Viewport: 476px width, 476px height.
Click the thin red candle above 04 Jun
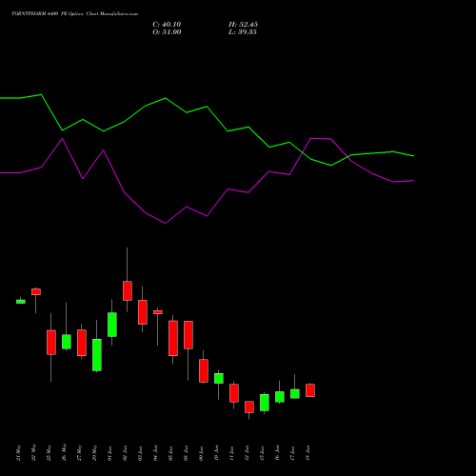[x=158, y=312]
